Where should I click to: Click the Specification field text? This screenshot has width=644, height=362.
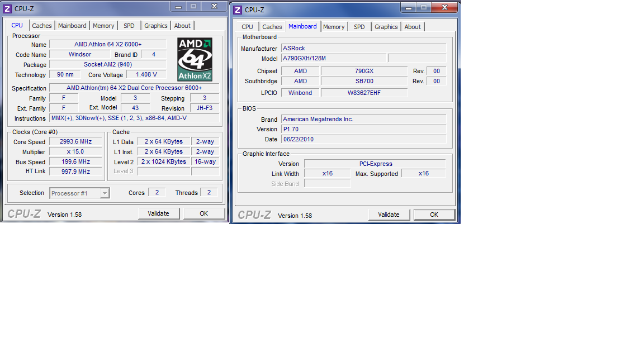[134, 88]
